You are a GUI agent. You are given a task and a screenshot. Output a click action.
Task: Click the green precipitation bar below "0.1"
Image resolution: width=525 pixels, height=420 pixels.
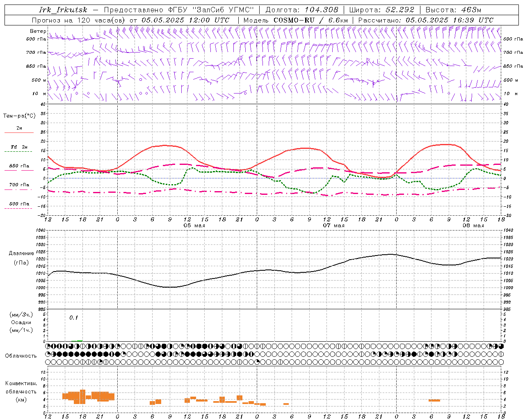[80, 340]
